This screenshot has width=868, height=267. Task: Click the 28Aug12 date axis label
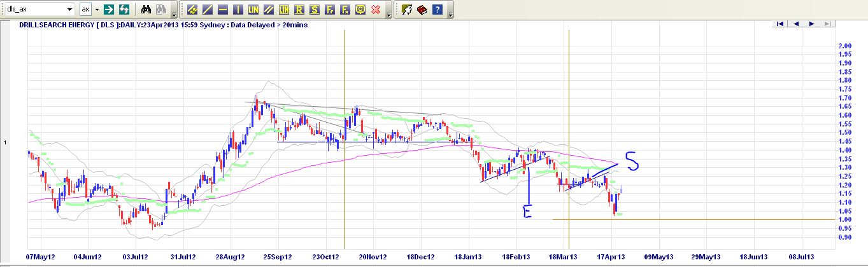[231, 257]
